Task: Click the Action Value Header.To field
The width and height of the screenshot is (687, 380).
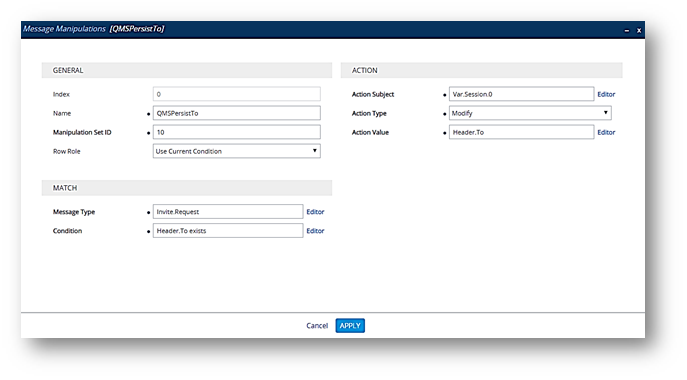Action: (521, 132)
